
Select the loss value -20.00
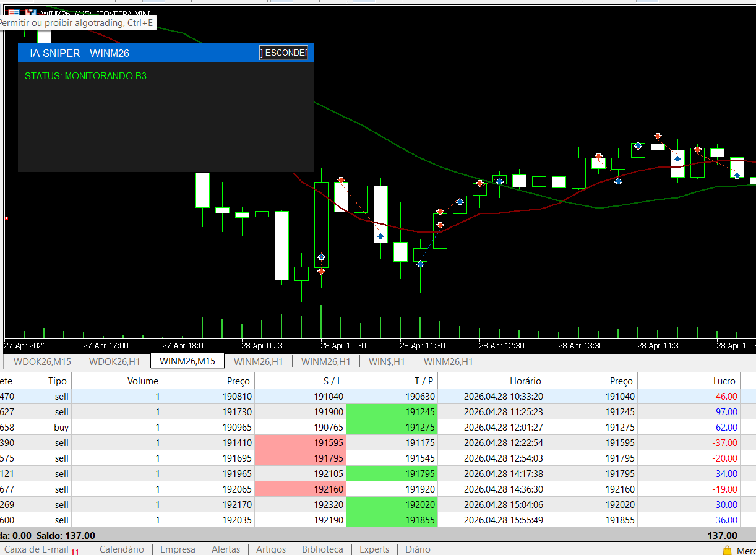click(x=724, y=458)
